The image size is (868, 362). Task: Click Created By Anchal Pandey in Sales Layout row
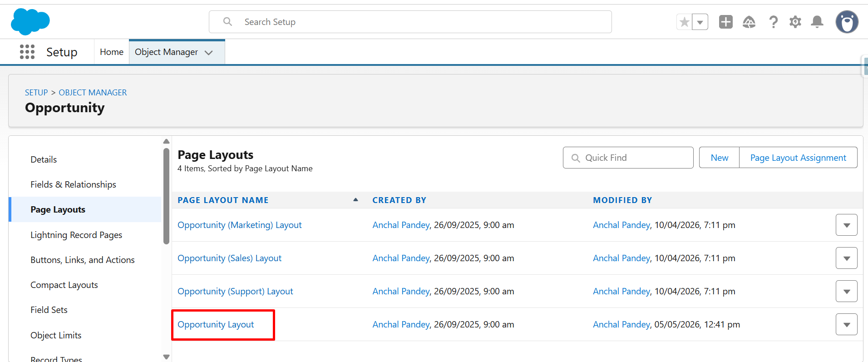401,258
